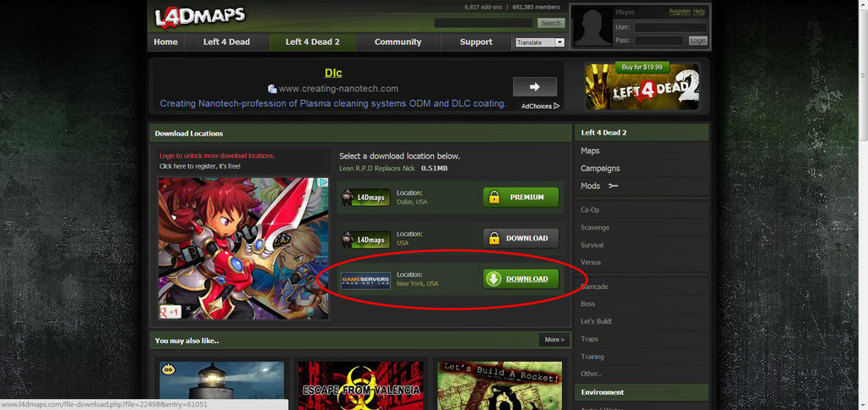Click the Search button
This screenshot has height=410, width=868.
coord(551,23)
